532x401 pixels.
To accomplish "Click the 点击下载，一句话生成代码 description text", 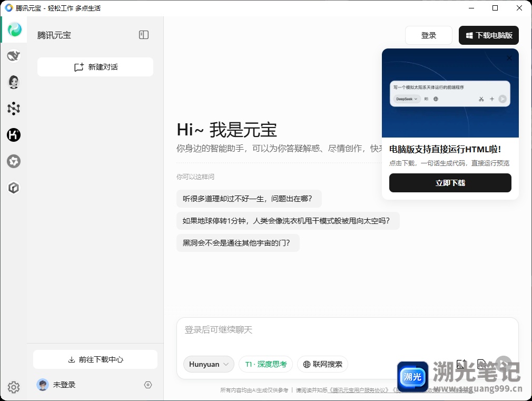I will point(449,163).
